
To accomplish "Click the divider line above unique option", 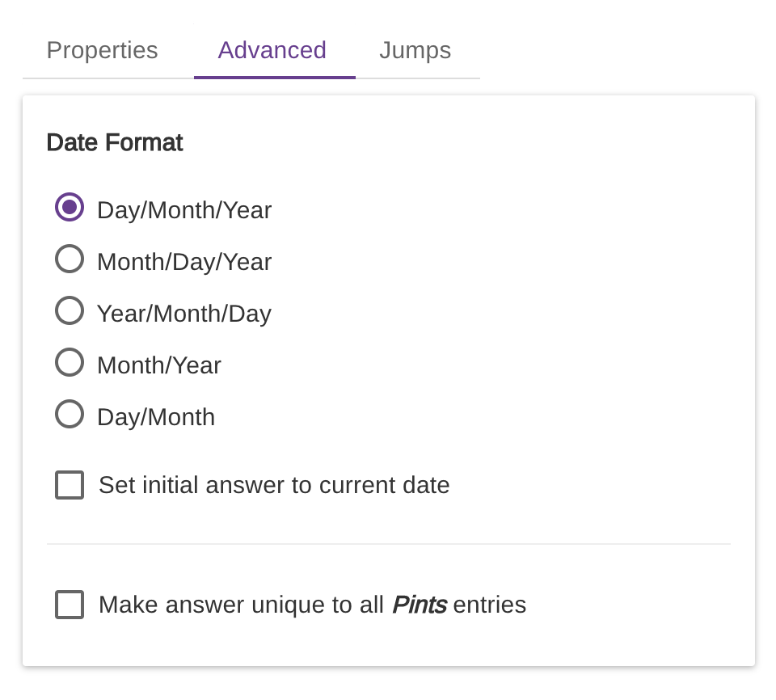I will (x=388, y=544).
